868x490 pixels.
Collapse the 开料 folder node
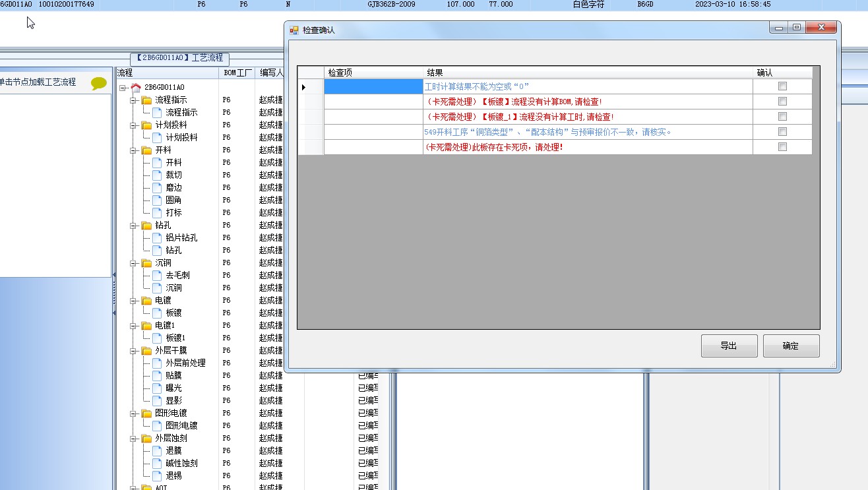coord(133,150)
